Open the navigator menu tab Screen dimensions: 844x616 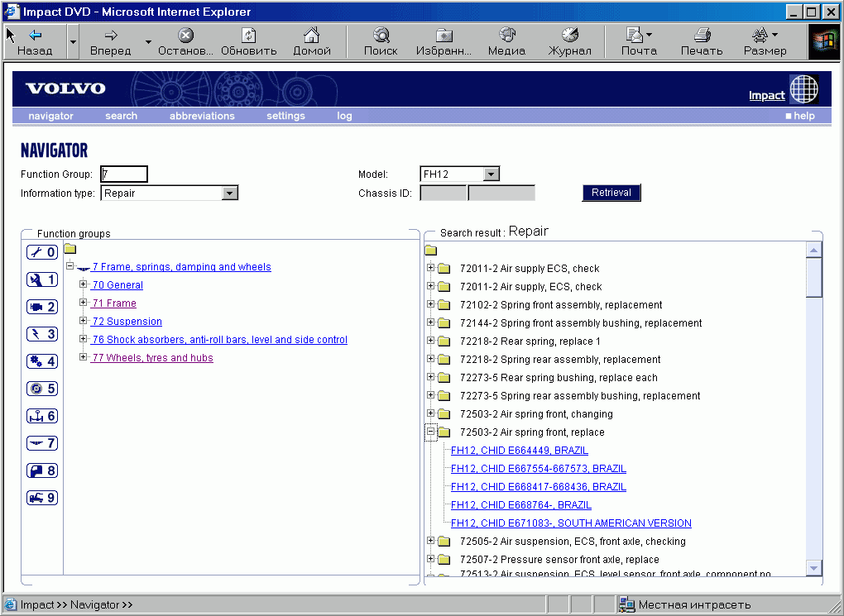(50, 116)
